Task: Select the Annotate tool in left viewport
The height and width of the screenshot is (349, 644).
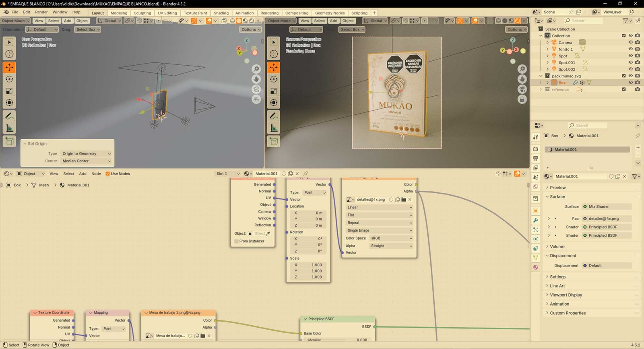Action: (9, 116)
